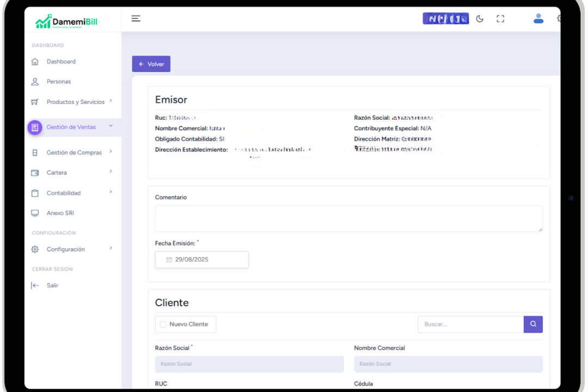588x392 pixels.
Task: Open the Fecha Emisión date picker
Action: click(x=201, y=260)
